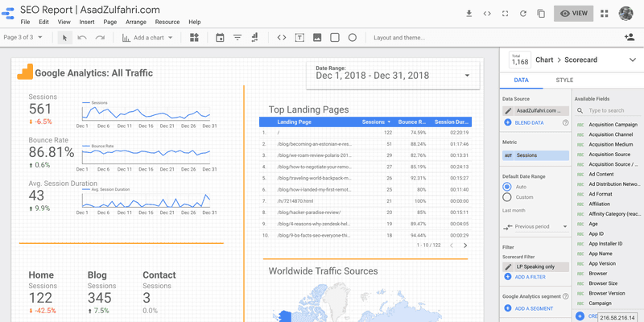This screenshot has height=322, width=644.
Task: Open the Edit menu
Action: pos(44,23)
